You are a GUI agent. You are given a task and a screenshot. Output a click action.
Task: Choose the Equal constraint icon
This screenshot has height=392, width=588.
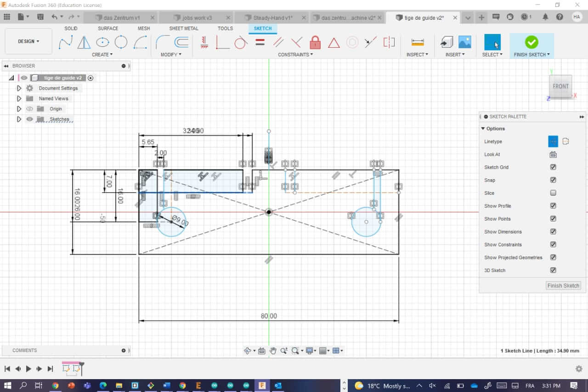coord(260,42)
